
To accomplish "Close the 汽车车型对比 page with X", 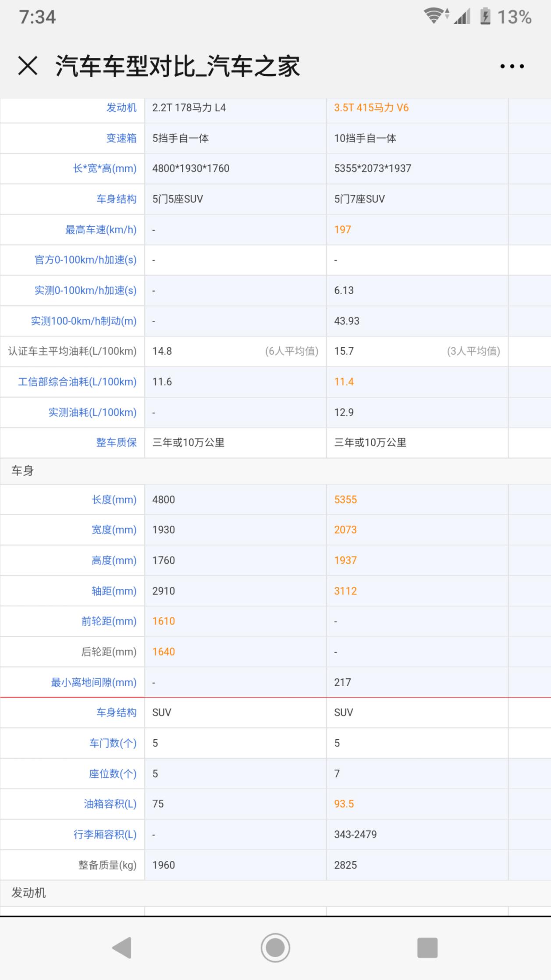I will tap(28, 66).
